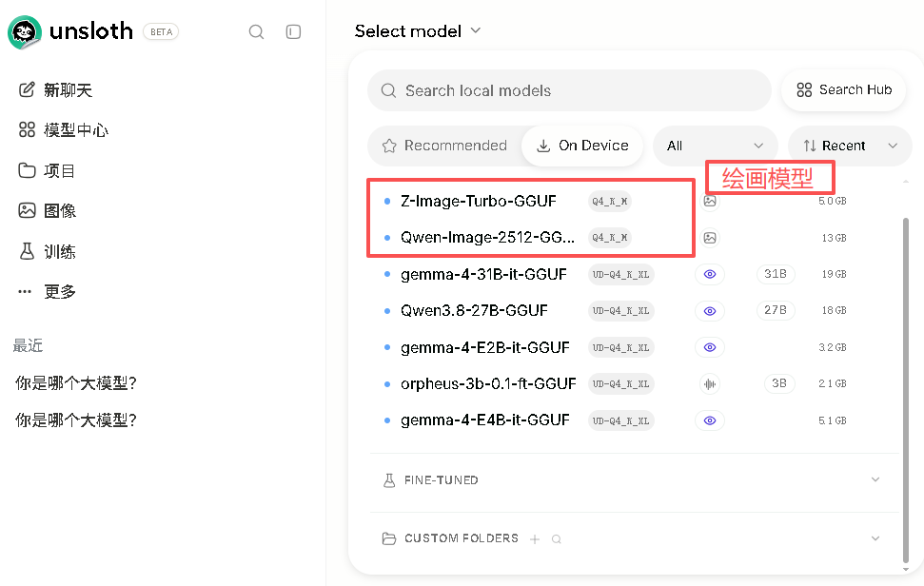The height and width of the screenshot is (586, 924).
Task: Expand 更多 more options
Action: 48,291
